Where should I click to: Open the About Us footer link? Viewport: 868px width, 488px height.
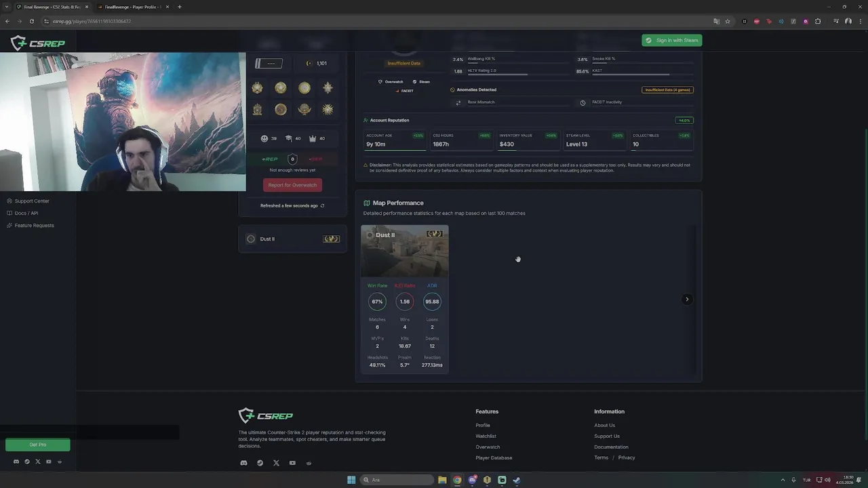(604, 425)
